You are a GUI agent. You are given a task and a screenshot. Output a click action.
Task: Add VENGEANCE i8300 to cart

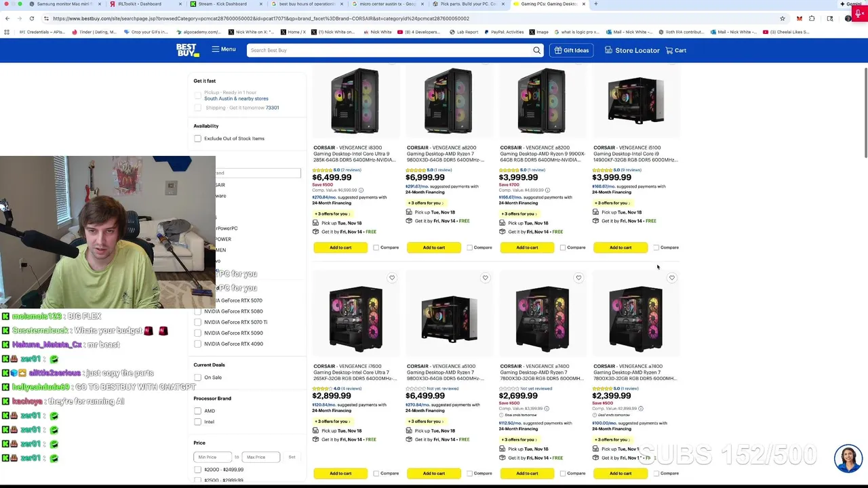point(340,247)
